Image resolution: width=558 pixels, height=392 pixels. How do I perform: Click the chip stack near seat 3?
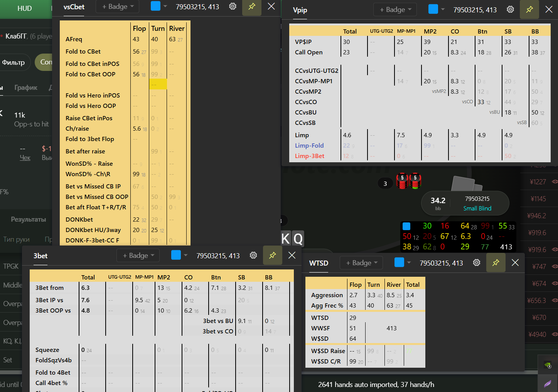point(409,180)
